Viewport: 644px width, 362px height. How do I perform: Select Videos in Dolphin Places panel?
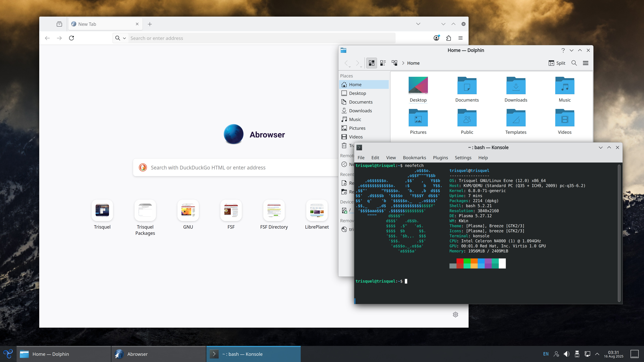pyautogui.click(x=364, y=137)
